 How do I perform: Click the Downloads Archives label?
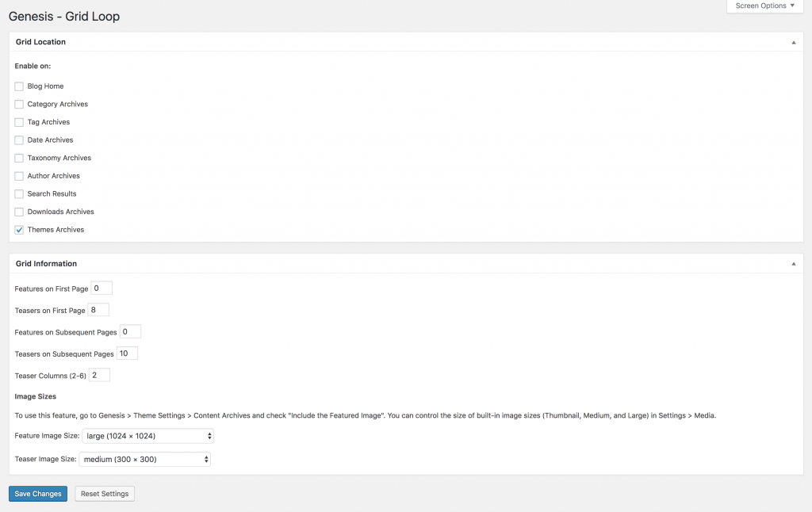(x=60, y=212)
